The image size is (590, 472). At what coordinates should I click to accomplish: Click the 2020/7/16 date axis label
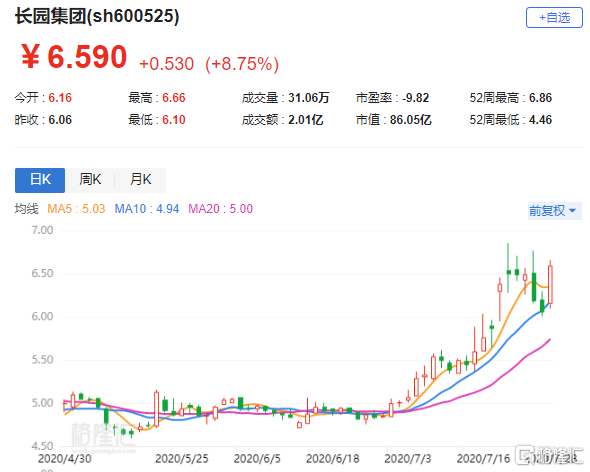coord(483,458)
